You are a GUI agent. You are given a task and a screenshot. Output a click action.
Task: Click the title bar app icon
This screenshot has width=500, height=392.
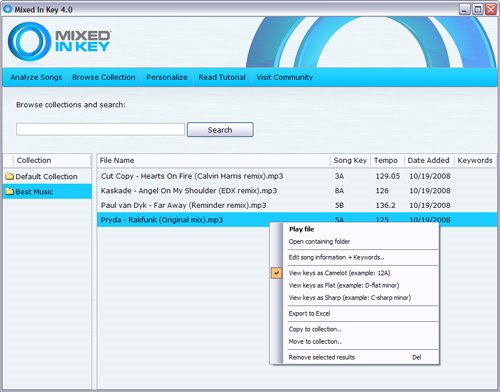click(x=7, y=9)
